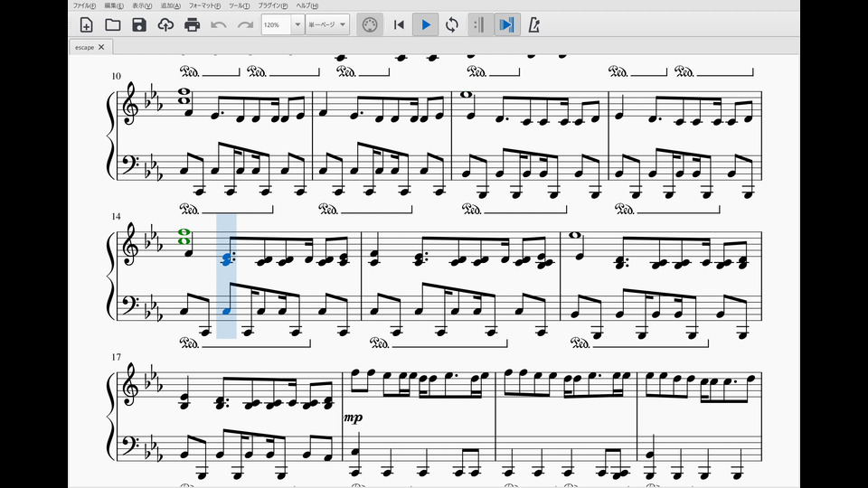
Task: Open the ツール(T) menu
Action: 239,5
